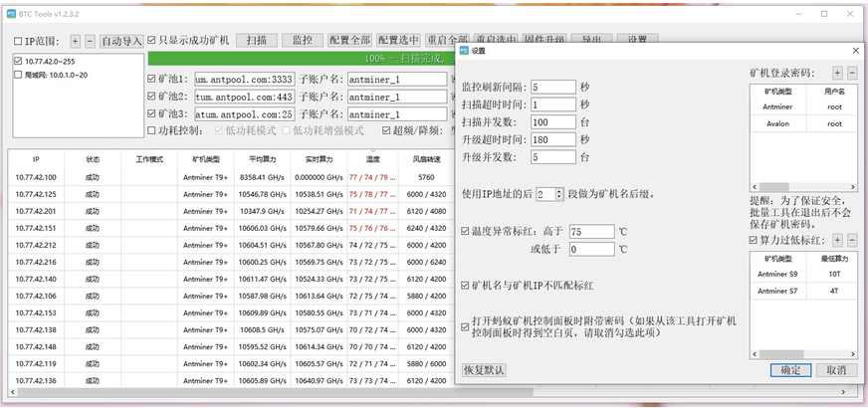Toggle the 只显示成功矿机 checkbox
Image resolution: width=868 pixels, height=408 pixels.
(x=152, y=41)
